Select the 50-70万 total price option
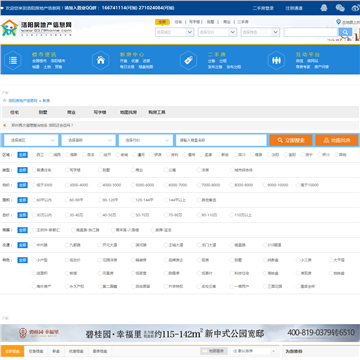This screenshot has width=360, height=360. 140,215
